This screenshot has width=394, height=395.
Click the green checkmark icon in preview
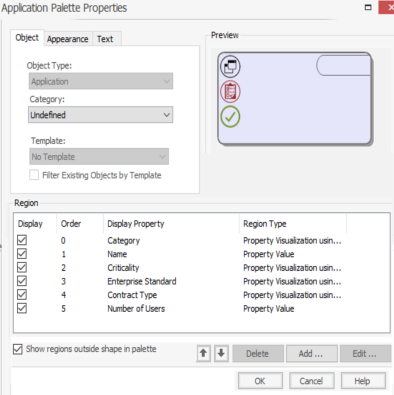[230, 117]
